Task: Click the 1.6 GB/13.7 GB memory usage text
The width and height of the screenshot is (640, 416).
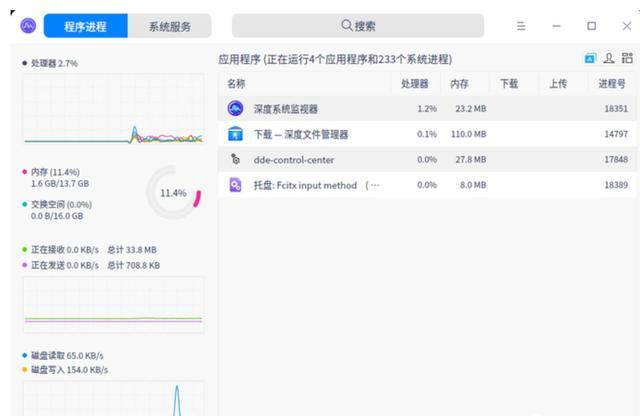Action: click(60, 184)
